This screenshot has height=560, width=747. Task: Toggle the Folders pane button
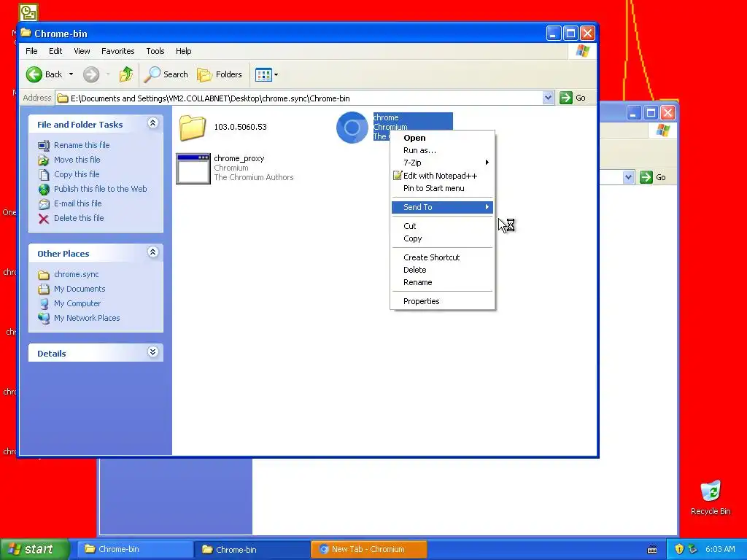(x=220, y=74)
